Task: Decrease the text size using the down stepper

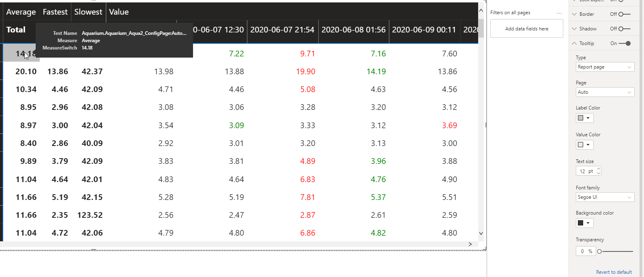Action: click(599, 173)
